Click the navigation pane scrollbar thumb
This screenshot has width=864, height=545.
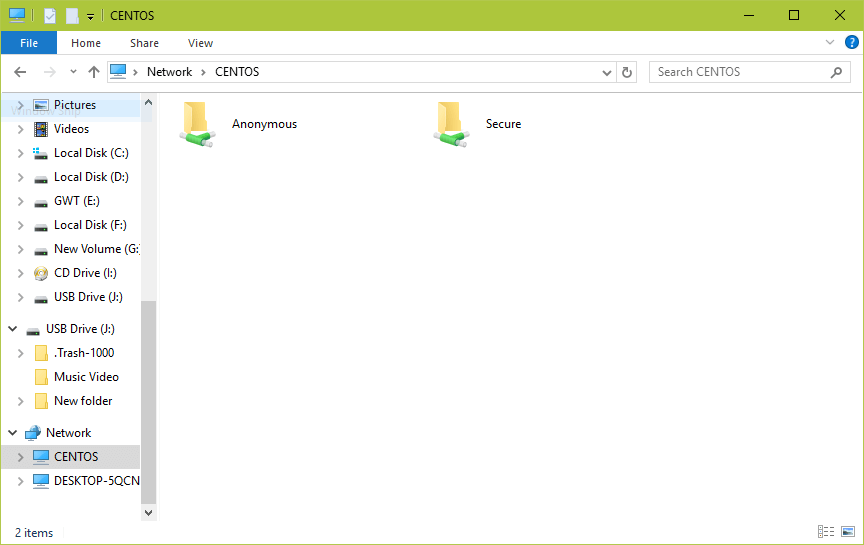[x=148, y=402]
